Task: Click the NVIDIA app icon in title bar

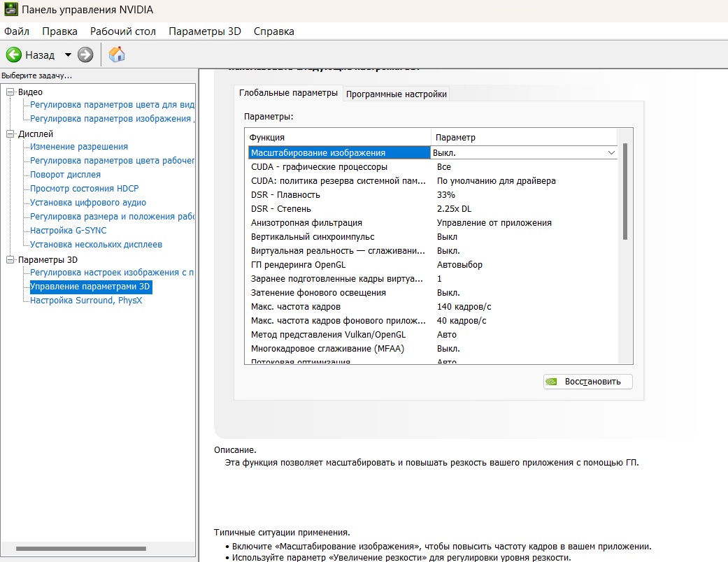Action: click(x=10, y=9)
